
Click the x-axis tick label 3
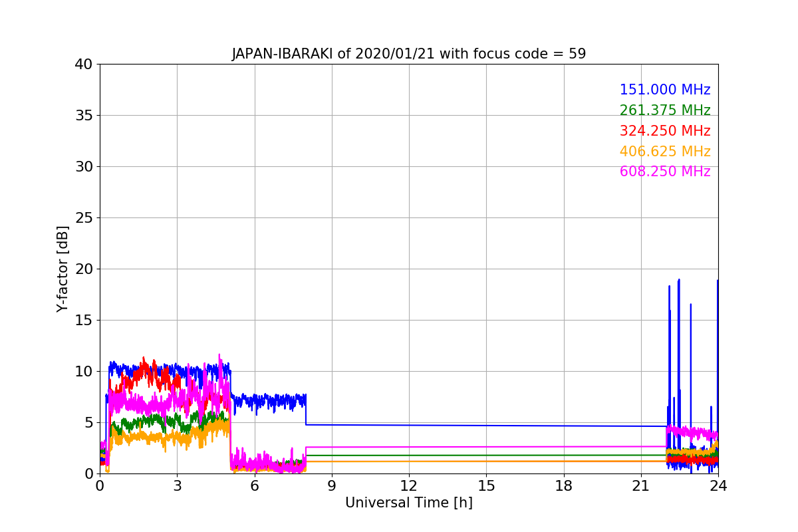coord(177,486)
